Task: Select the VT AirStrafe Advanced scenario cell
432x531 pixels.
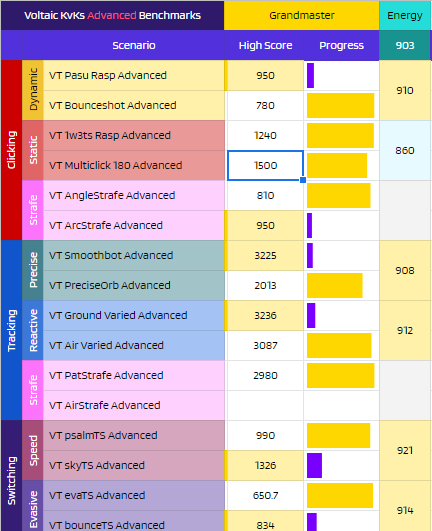Action: click(134, 405)
